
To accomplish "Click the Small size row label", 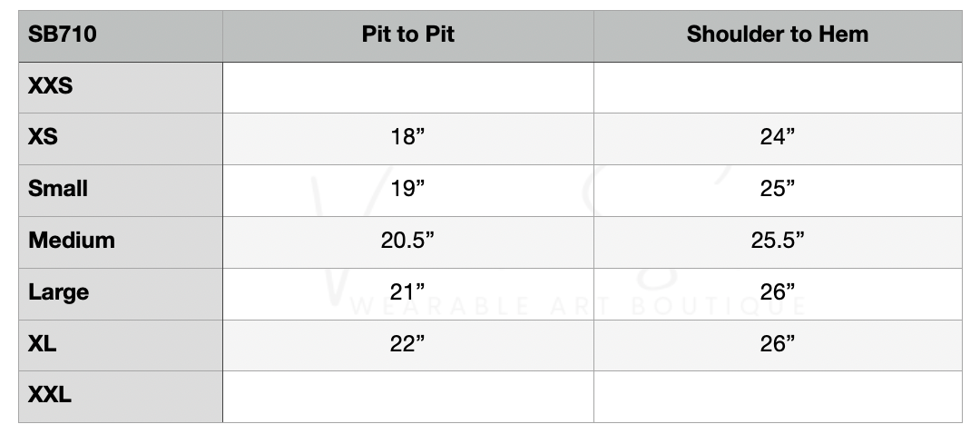I will pos(58,190).
